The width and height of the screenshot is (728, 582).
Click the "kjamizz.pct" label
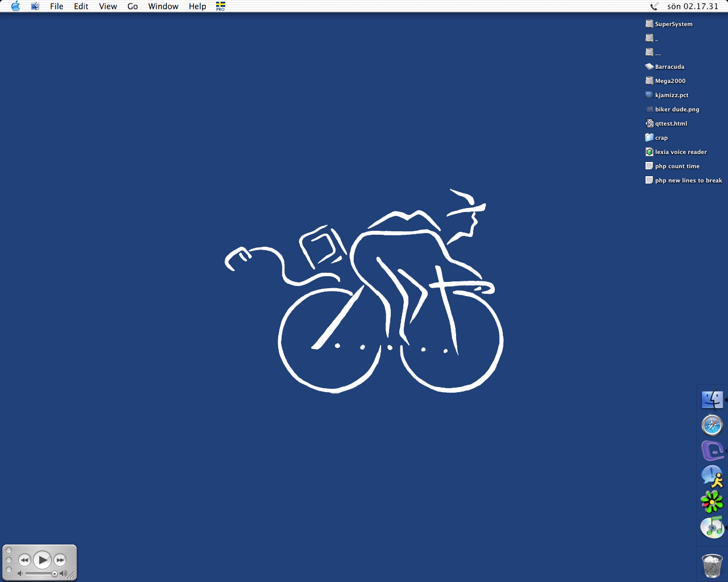pyautogui.click(x=672, y=95)
